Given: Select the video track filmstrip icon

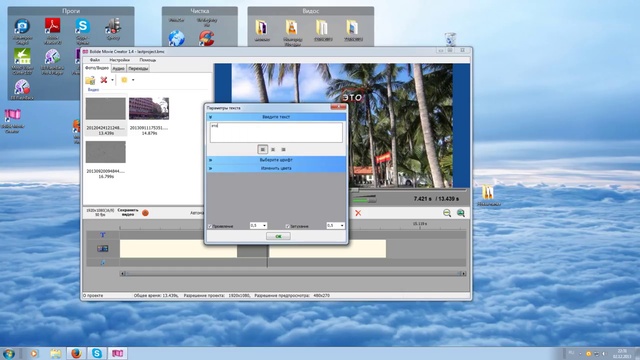Looking at the screenshot, I should tap(102, 248).
